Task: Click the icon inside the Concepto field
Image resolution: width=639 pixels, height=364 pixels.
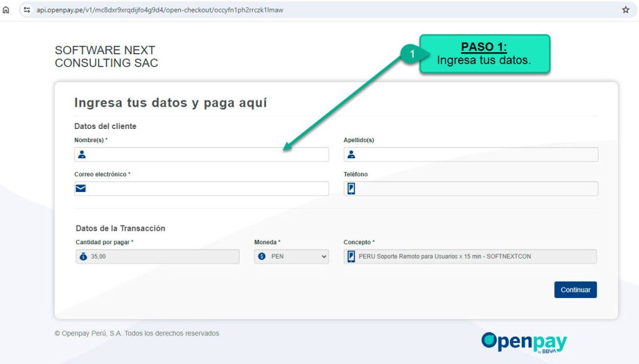Action: pyautogui.click(x=351, y=256)
